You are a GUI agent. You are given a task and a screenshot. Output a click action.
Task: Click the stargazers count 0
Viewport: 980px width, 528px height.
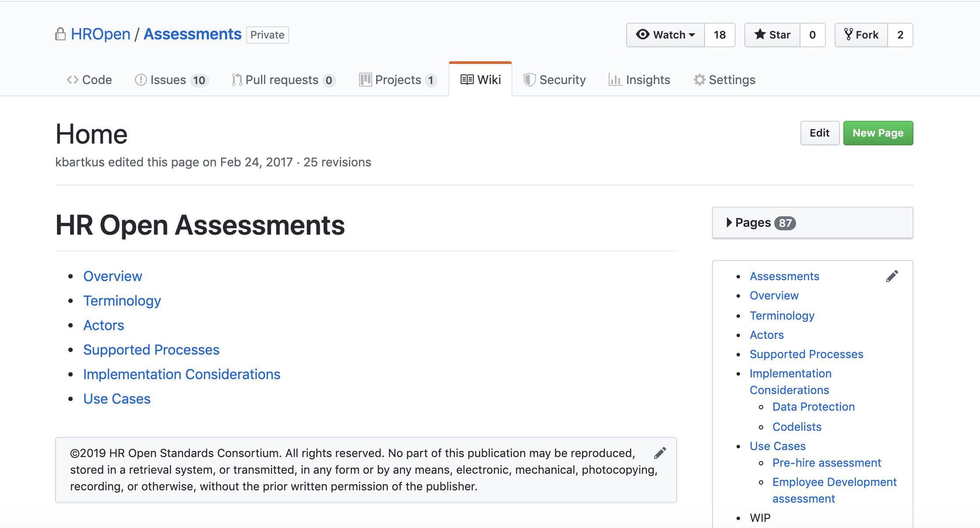tap(812, 35)
